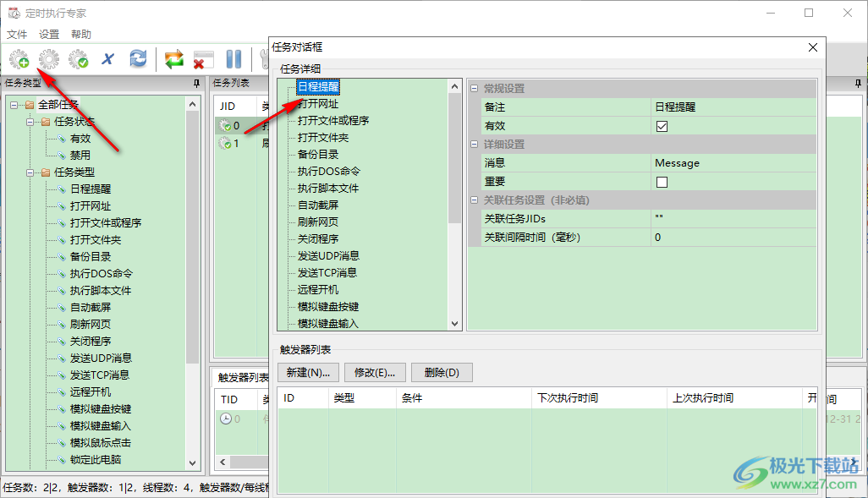Image resolution: width=868 pixels, height=498 pixels.
Task: Click the orange-green swap arrows toolbar icon
Action: 174,59
